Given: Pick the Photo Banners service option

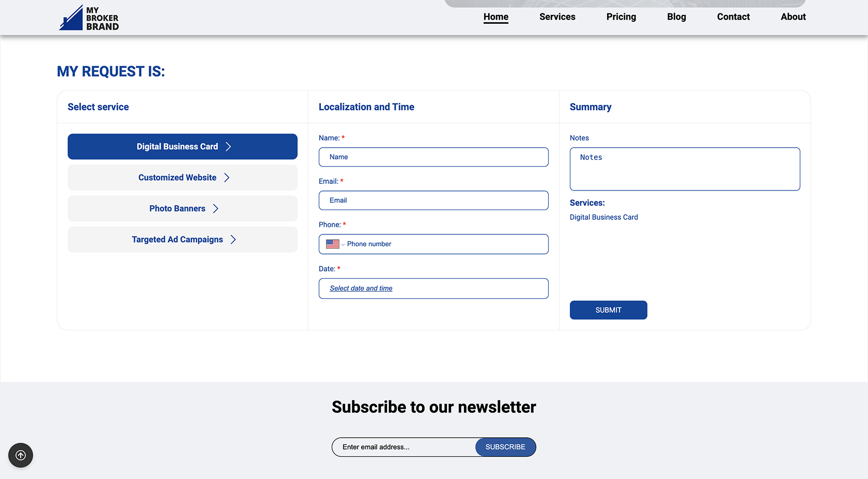Looking at the screenshot, I should (x=177, y=209).
